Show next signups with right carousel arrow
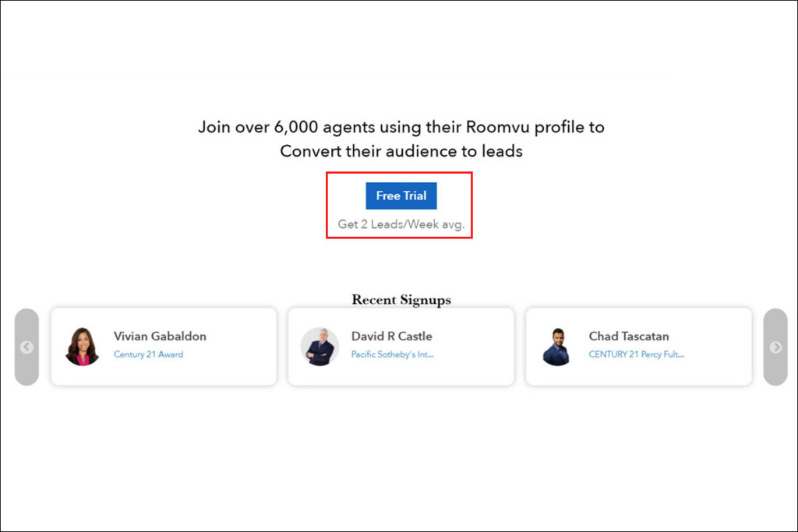 tap(775, 347)
